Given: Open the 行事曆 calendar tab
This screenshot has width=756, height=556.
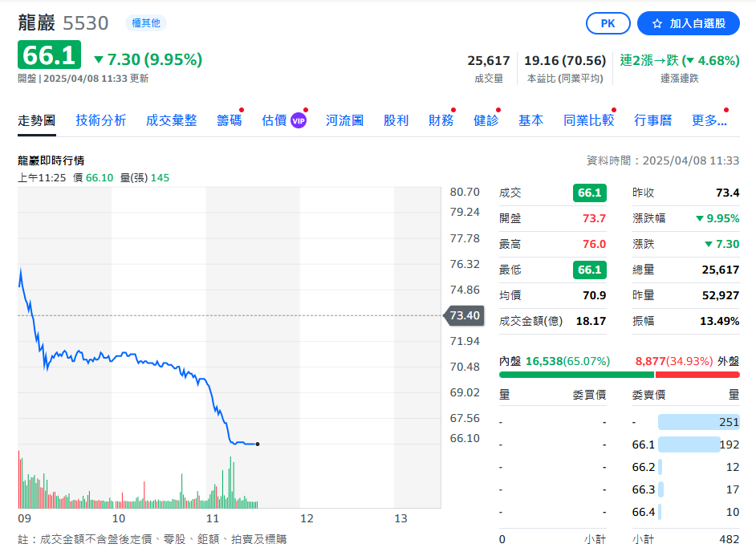Looking at the screenshot, I should pyautogui.click(x=652, y=120).
